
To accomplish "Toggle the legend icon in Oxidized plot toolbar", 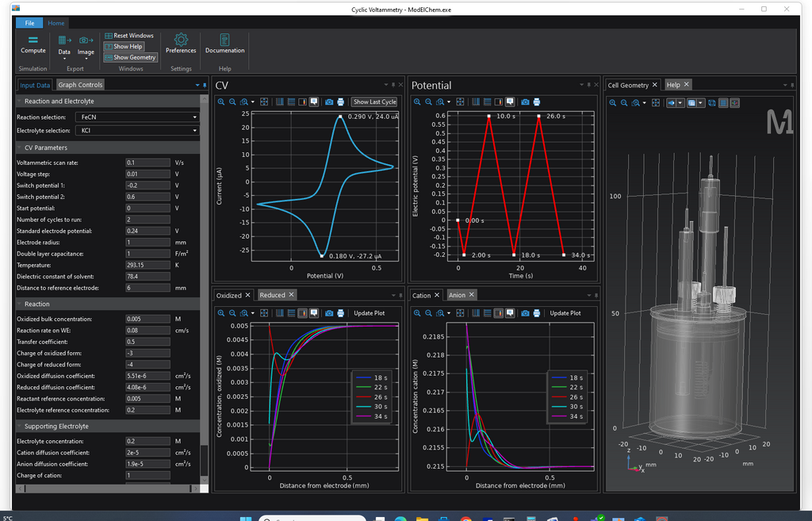I will [312, 313].
